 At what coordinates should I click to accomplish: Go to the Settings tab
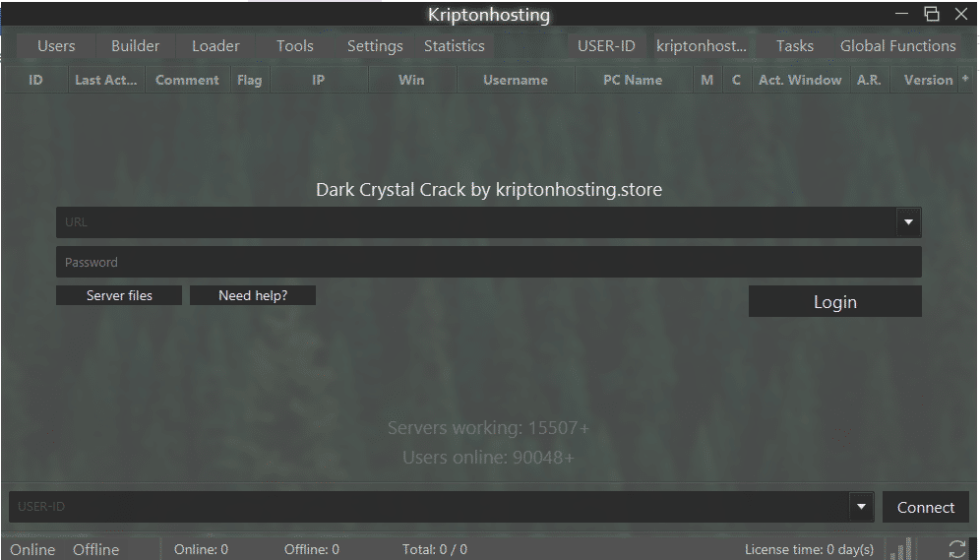(375, 45)
